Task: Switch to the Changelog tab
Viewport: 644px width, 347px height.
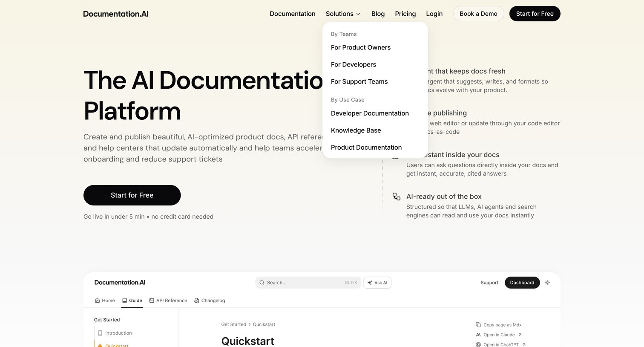Action: coord(210,301)
